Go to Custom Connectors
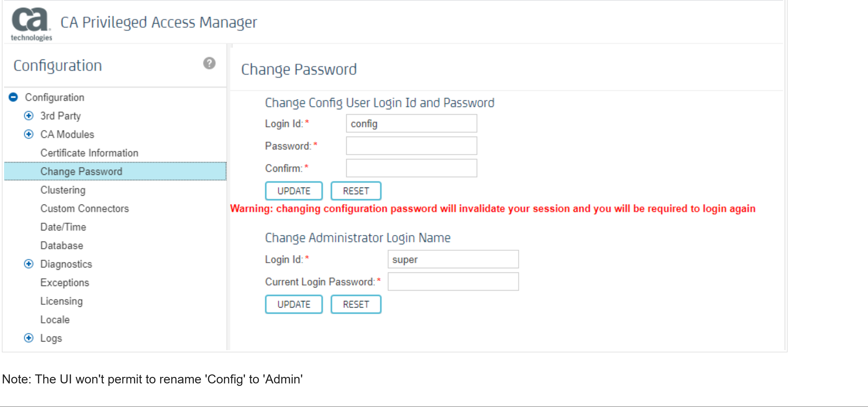The width and height of the screenshot is (868, 407). click(x=84, y=209)
